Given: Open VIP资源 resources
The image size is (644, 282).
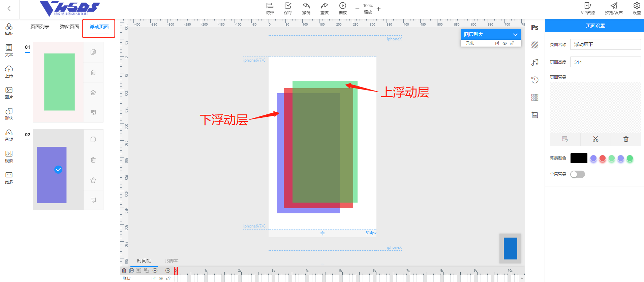Looking at the screenshot, I should (588, 8).
